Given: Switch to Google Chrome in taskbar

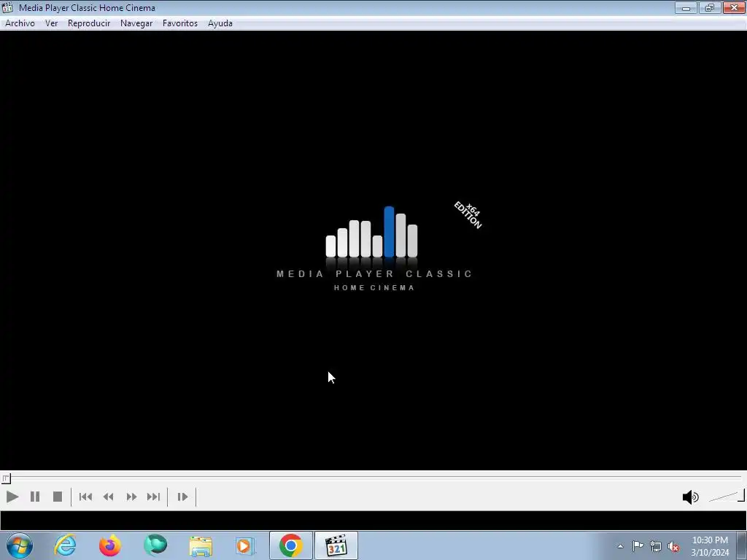Looking at the screenshot, I should (x=291, y=545).
